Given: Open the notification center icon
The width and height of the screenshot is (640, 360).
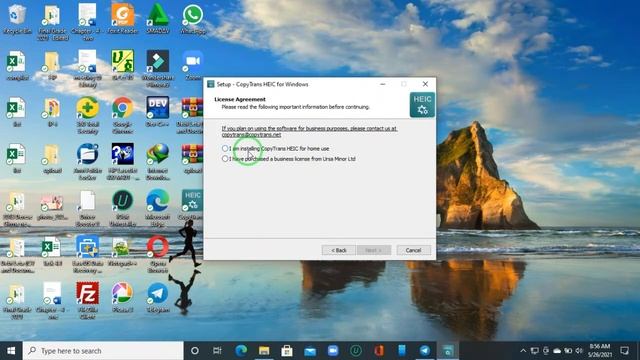Looking at the screenshot, I should (624, 351).
